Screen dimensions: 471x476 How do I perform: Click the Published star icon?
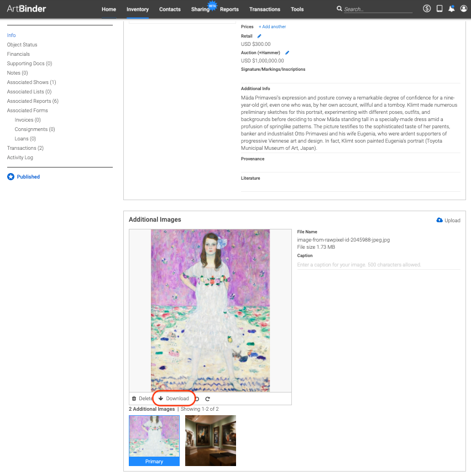(x=11, y=177)
